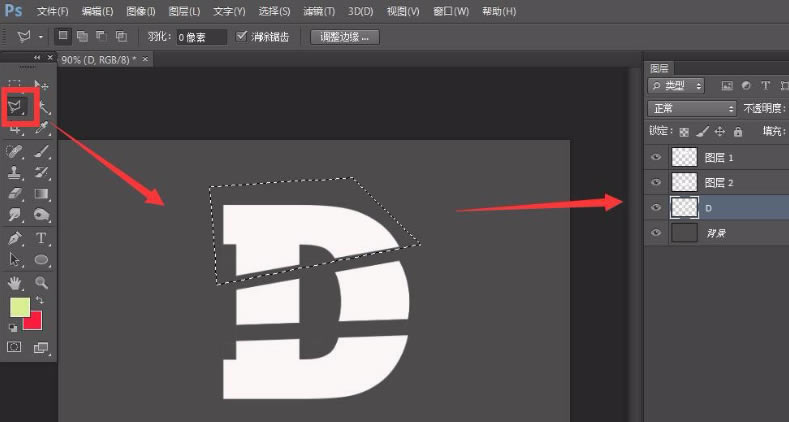Choose Subtract from Selection mode

click(101, 36)
